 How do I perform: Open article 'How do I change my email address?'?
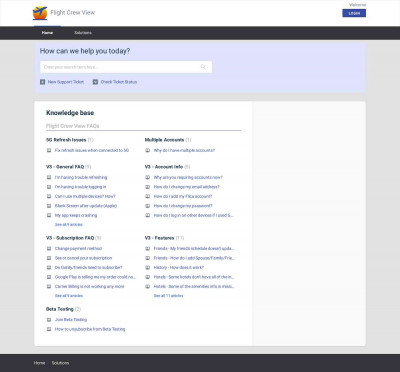pyautogui.click(x=187, y=187)
